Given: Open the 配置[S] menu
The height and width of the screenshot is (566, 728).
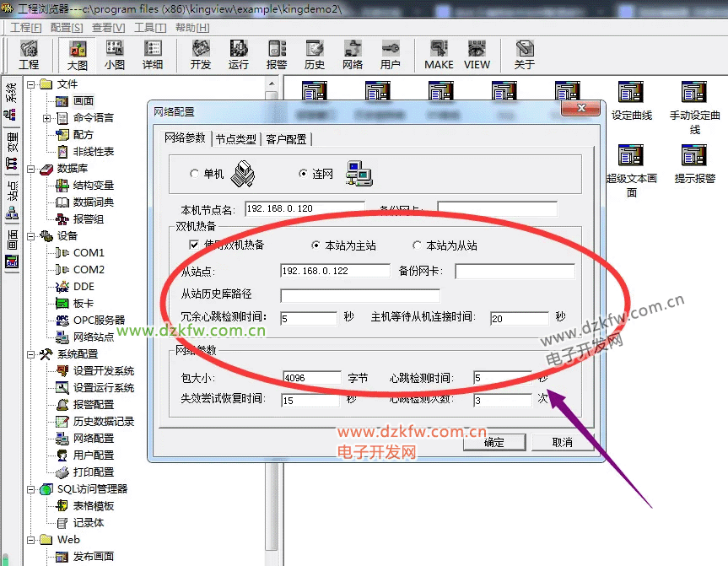Looking at the screenshot, I should point(67,28).
